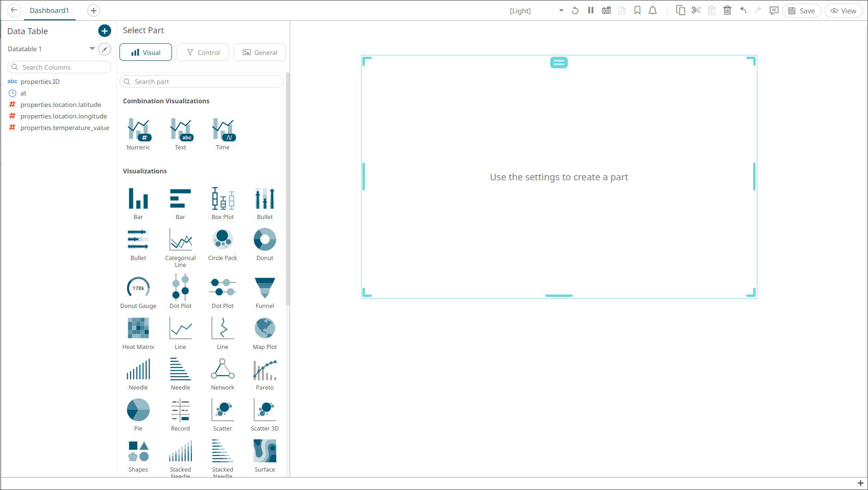The height and width of the screenshot is (490, 868).
Task: Refresh the dashboard data
Action: pos(575,11)
